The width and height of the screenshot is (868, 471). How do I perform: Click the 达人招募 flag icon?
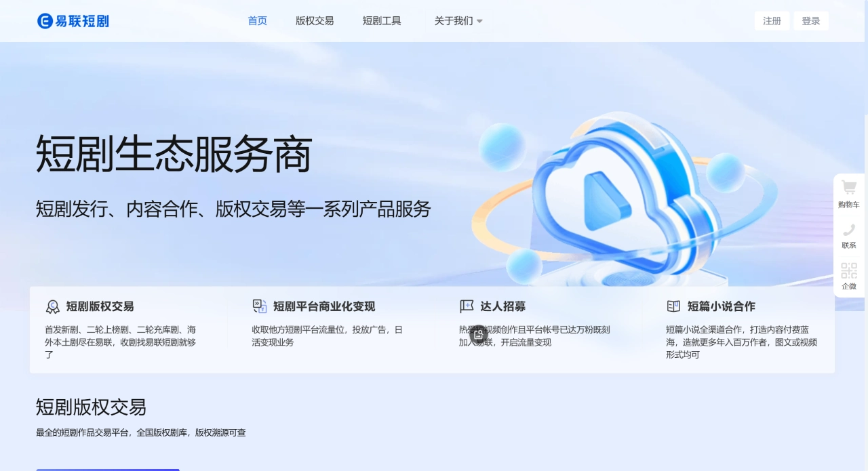tap(467, 306)
